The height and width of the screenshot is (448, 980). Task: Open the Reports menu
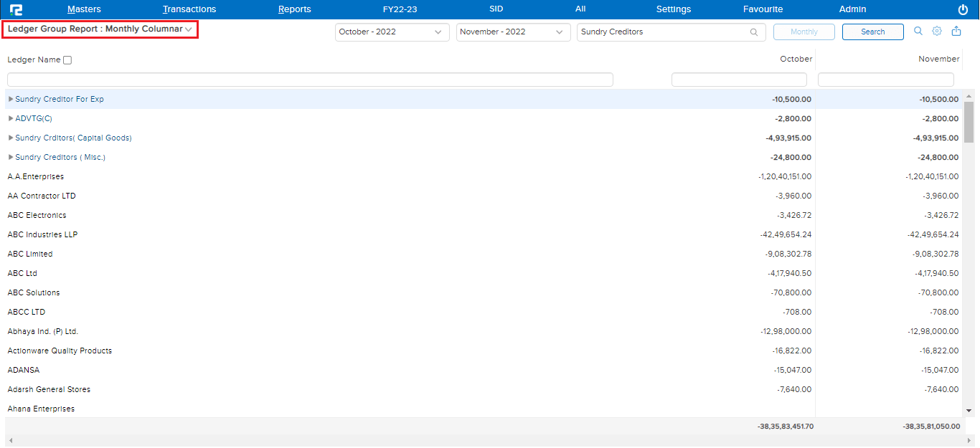tap(294, 9)
